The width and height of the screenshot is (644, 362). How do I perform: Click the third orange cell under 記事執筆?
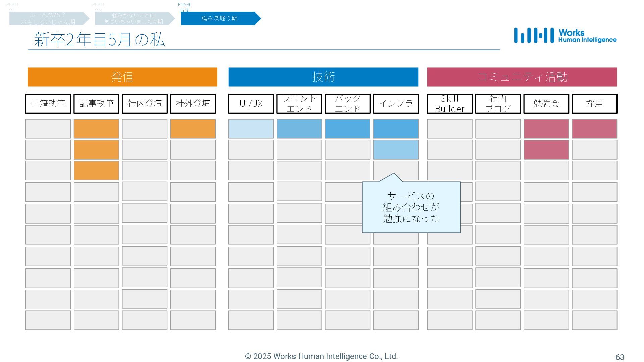coord(96,170)
